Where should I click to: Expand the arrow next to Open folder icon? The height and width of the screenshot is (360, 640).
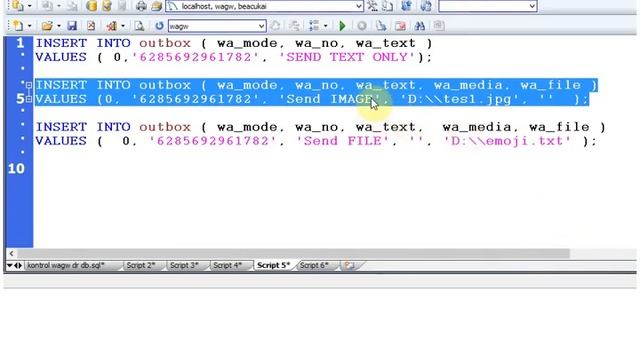pyautogui.click(x=58, y=26)
